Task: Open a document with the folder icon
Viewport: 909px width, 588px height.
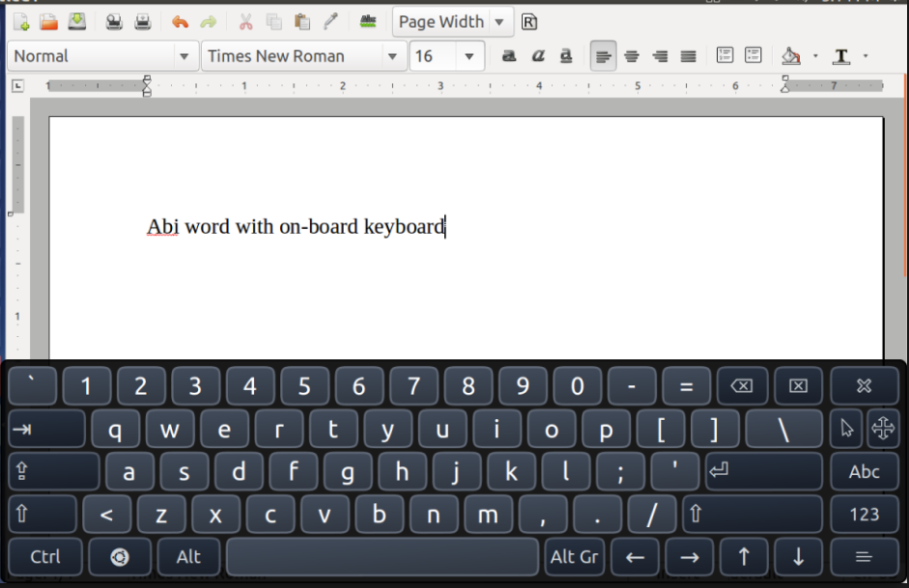Action: (x=48, y=22)
